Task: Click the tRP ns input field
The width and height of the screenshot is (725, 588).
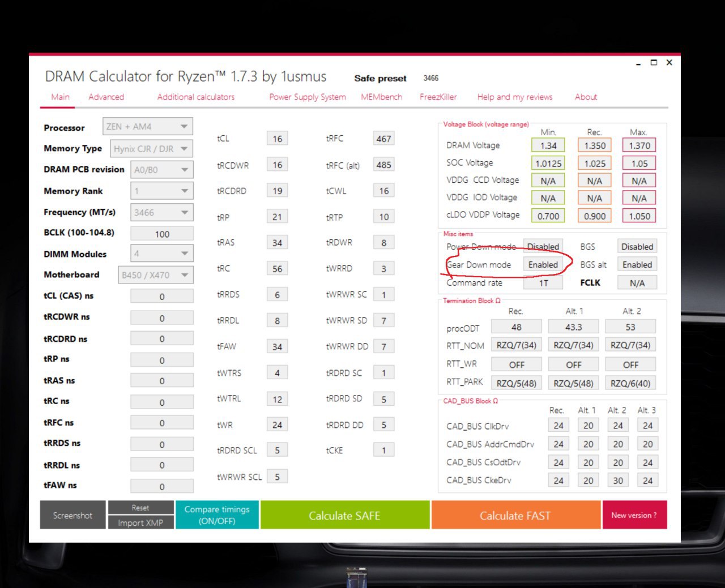Action: 162,360
